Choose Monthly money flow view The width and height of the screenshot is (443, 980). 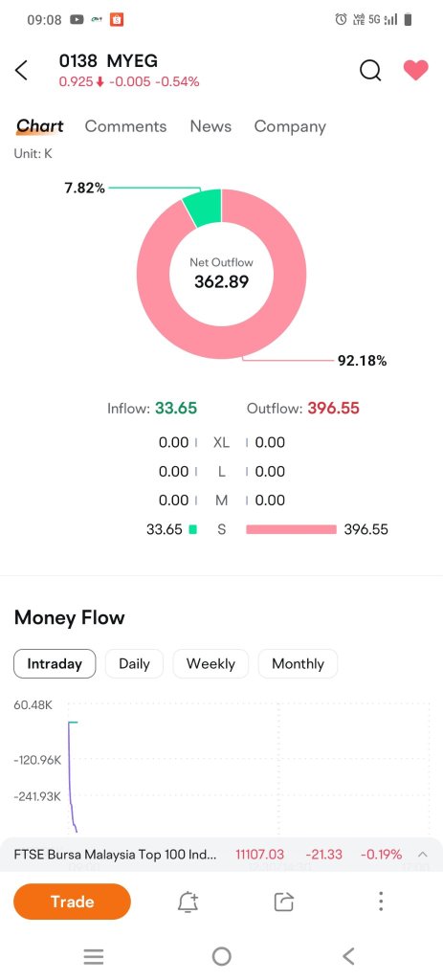(298, 664)
